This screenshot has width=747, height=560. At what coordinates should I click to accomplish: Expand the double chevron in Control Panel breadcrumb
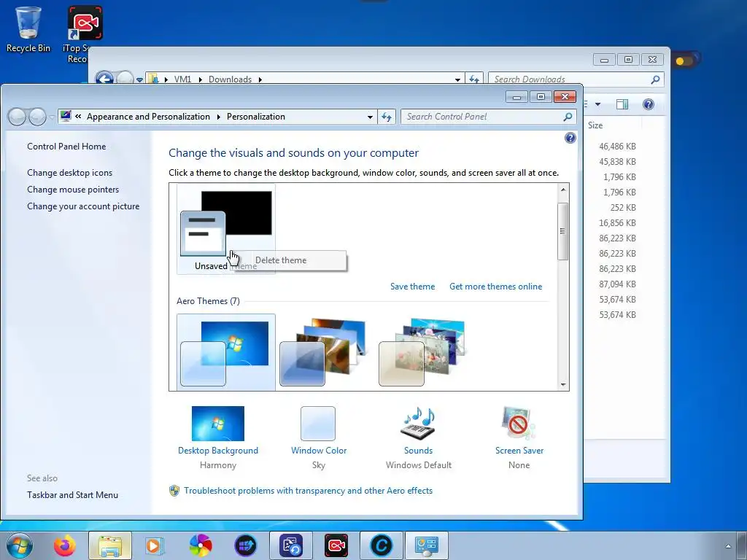[78, 117]
